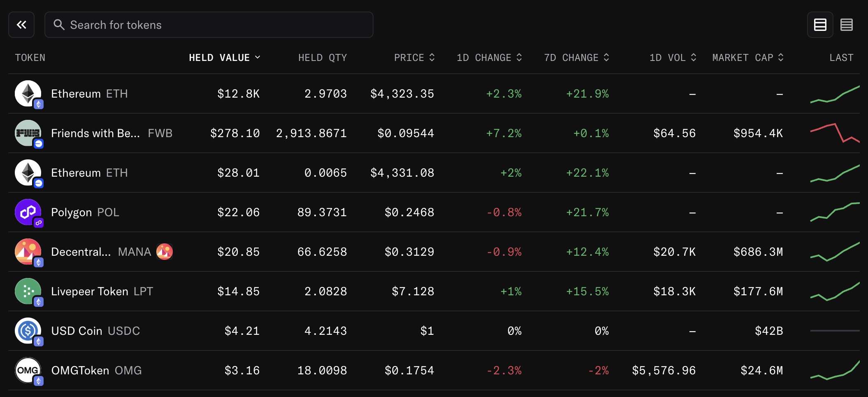Click market cap $42B
Screen dimensions: 868x397
pyautogui.click(x=769, y=331)
